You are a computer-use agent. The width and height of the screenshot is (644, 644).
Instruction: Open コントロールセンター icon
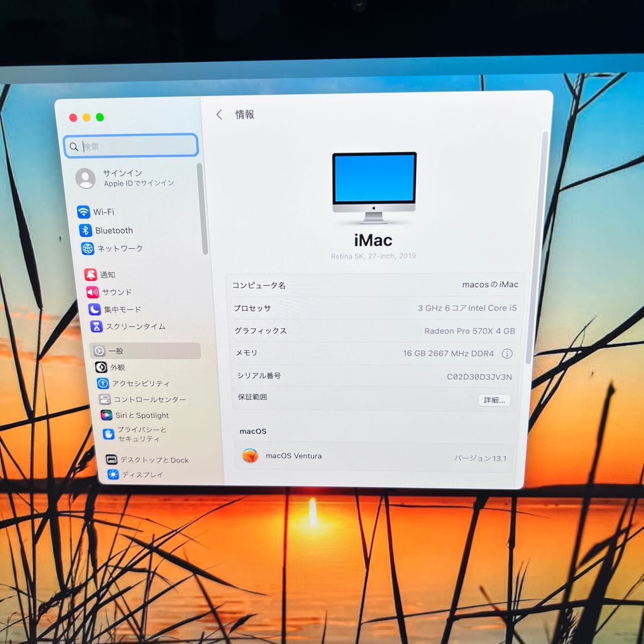click(105, 399)
